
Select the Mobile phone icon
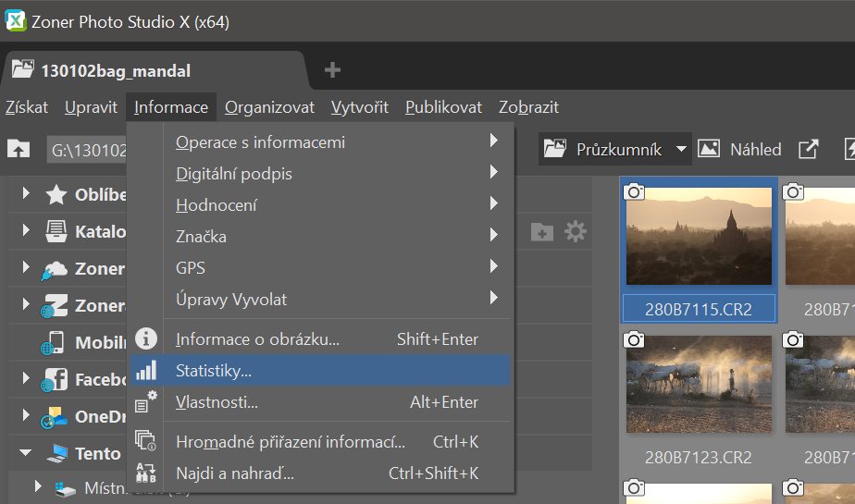(53, 343)
